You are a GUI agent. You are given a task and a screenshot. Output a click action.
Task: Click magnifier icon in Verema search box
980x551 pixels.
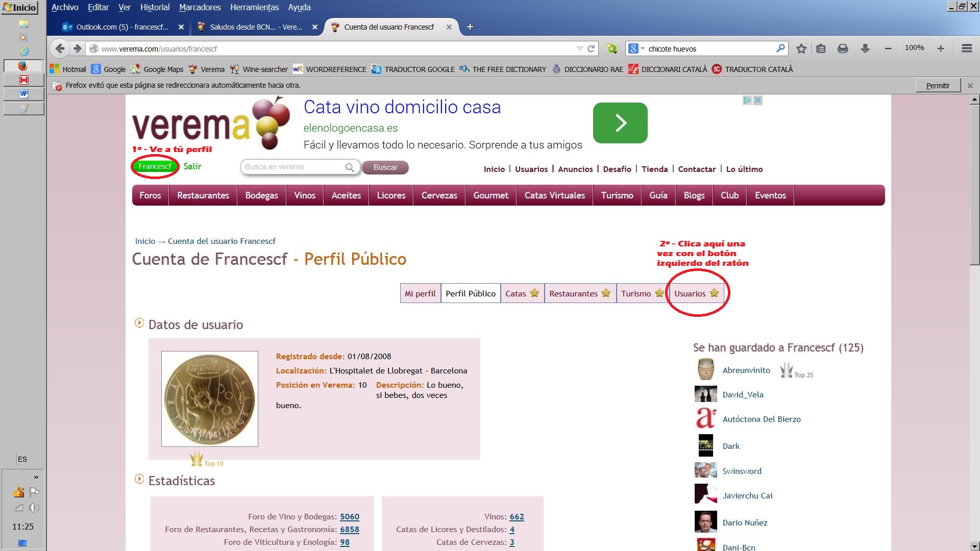coord(350,167)
